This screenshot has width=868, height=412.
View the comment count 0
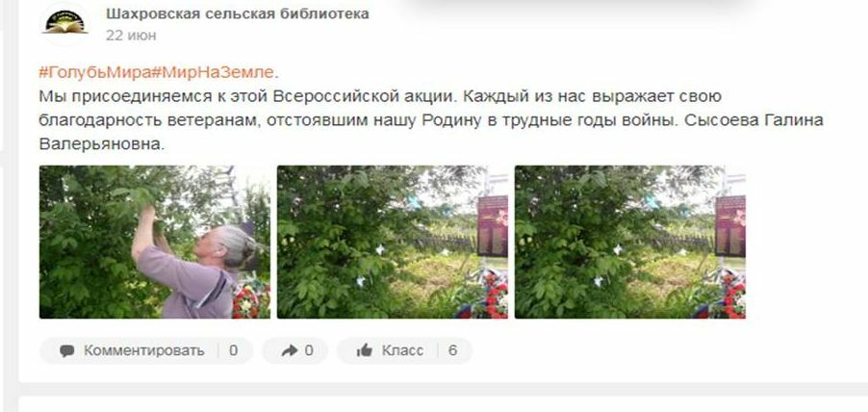(233, 350)
